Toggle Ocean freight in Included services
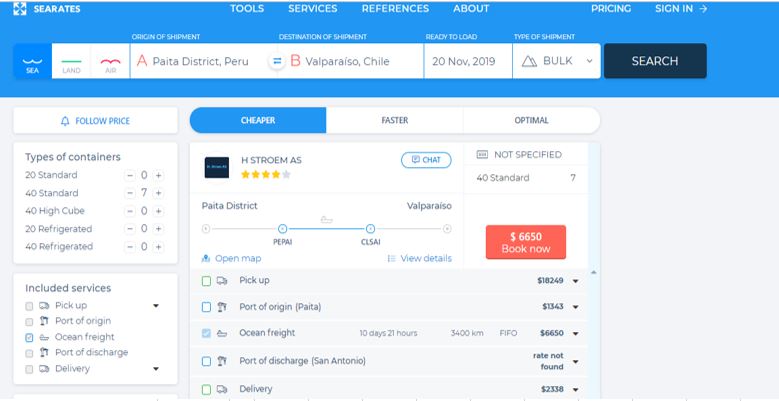The height and width of the screenshot is (401, 779). [x=29, y=337]
